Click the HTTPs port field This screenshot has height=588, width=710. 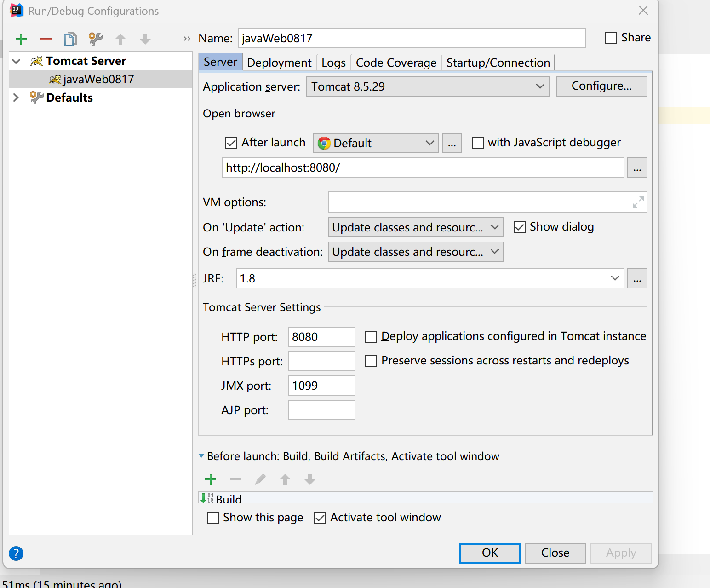tap(322, 361)
